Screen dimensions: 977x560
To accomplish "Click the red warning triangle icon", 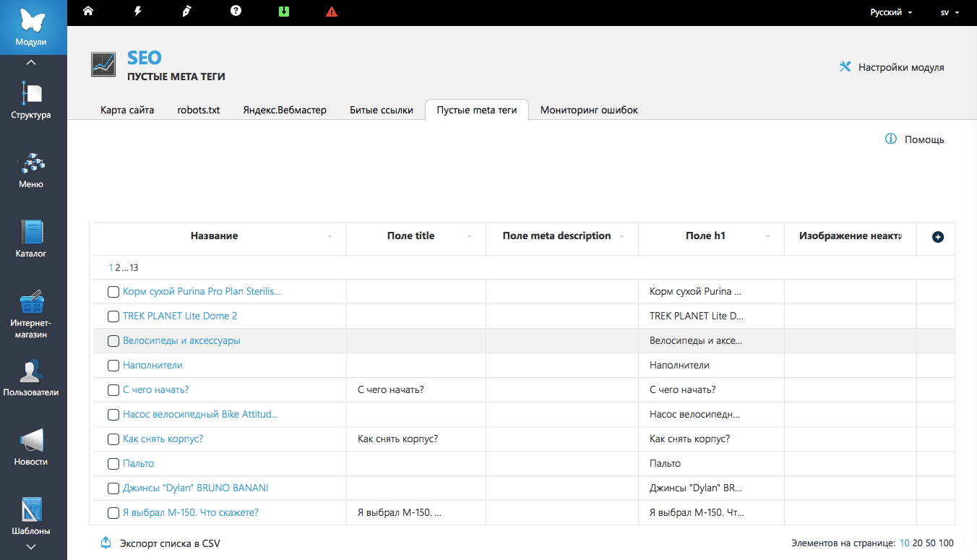I will click(x=332, y=12).
